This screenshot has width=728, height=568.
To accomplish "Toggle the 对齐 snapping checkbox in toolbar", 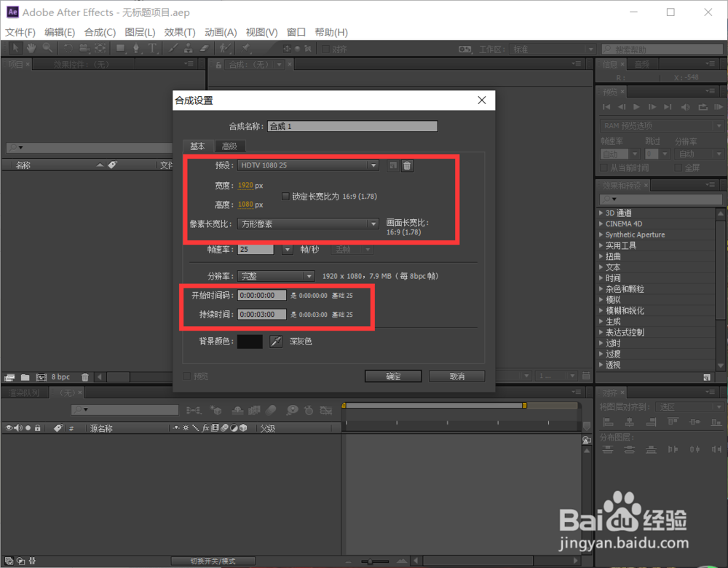I will pyautogui.click(x=326, y=50).
